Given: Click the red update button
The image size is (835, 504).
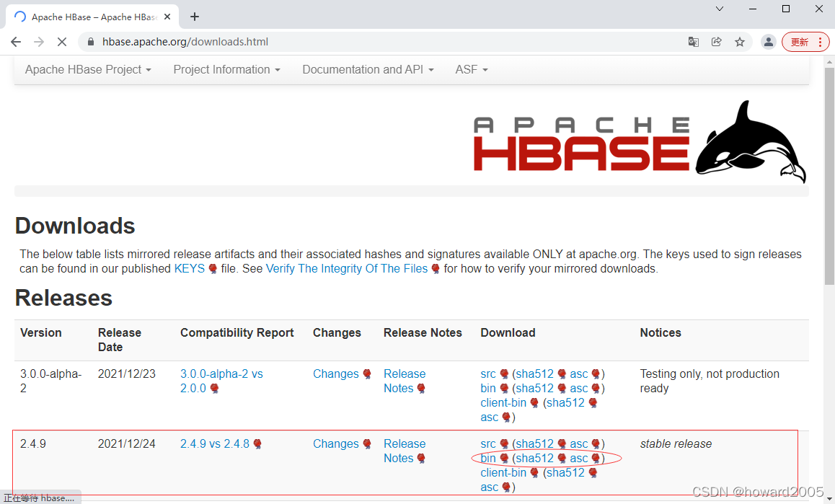Looking at the screenshot, I should [805, 42].
